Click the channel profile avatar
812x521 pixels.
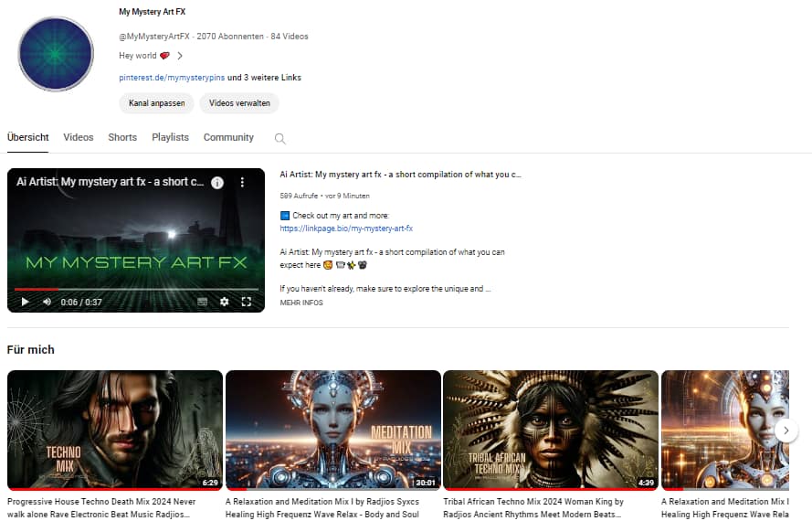click(57, 54)
